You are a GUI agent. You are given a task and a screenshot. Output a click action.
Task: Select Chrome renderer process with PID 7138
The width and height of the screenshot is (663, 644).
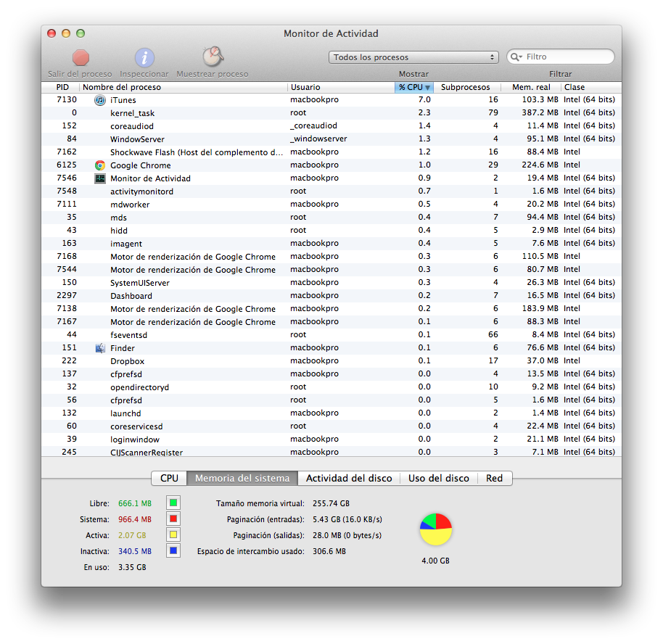coord(331,309)
